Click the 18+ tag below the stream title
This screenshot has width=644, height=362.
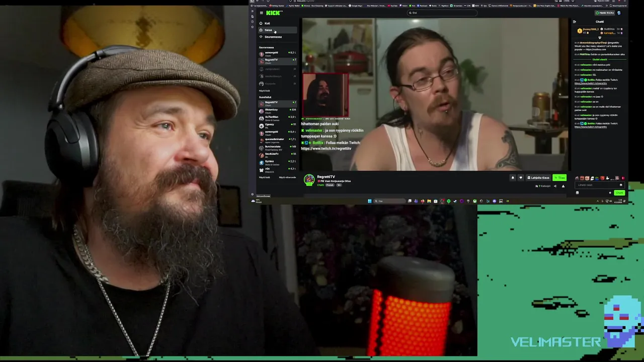[339, 185]
